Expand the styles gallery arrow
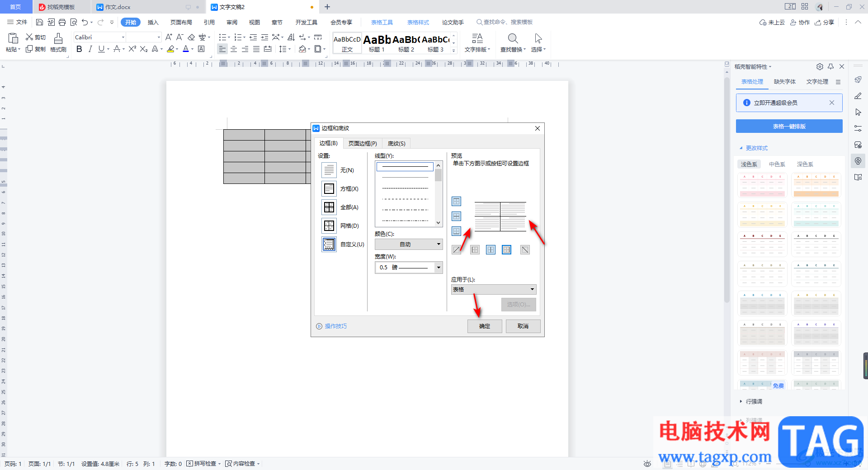The width and height of the screenshot is (868, 470). click(x=453, y=51)
